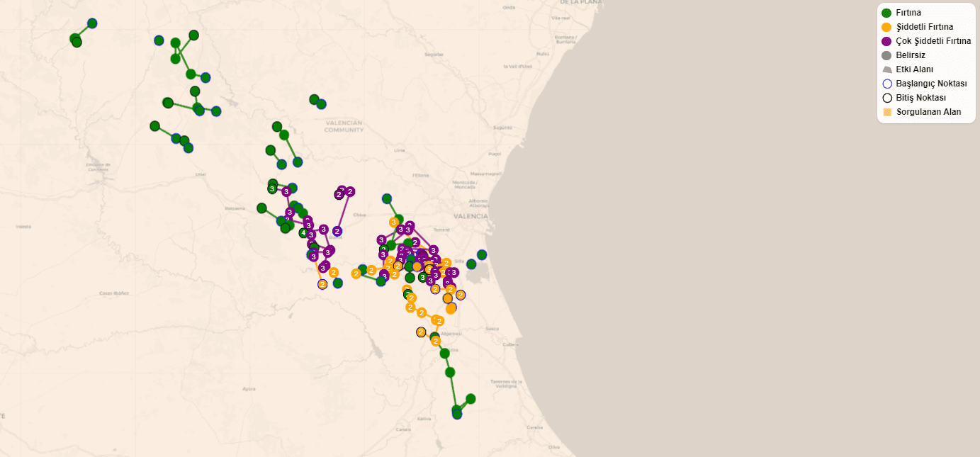Click the purple Çok Şiddetli Fırtına legend circle

pyautogui.click(x=886, y=41)
